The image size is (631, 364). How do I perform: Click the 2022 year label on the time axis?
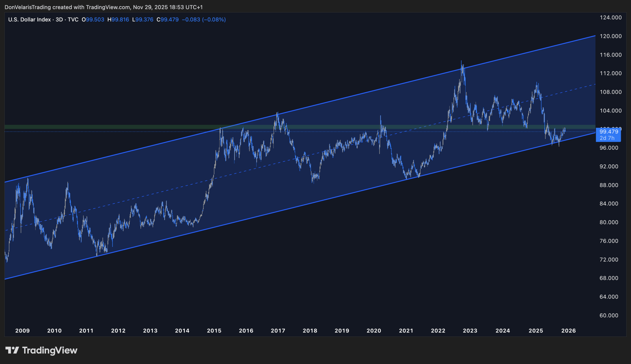[438, 330]
